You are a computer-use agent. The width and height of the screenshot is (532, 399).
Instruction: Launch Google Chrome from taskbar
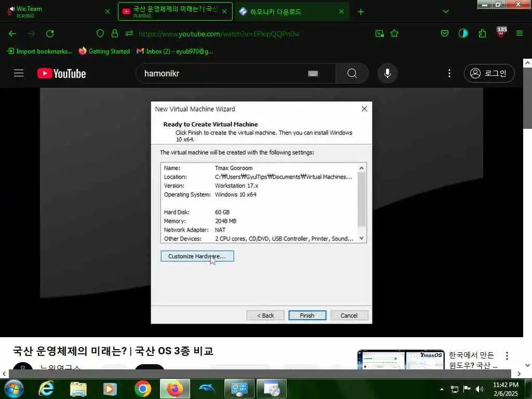tap(143, 389)
